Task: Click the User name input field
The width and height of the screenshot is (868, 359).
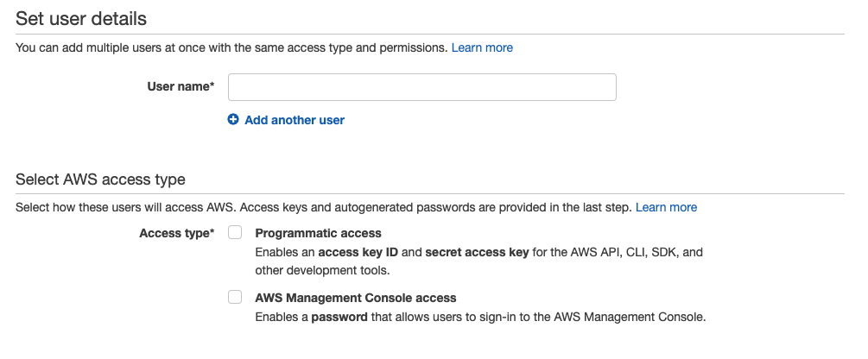Action: click(x=421, y=87)
